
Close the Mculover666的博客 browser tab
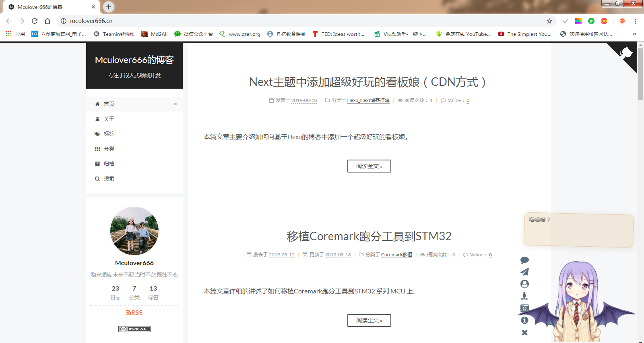(x=93, y=7)
